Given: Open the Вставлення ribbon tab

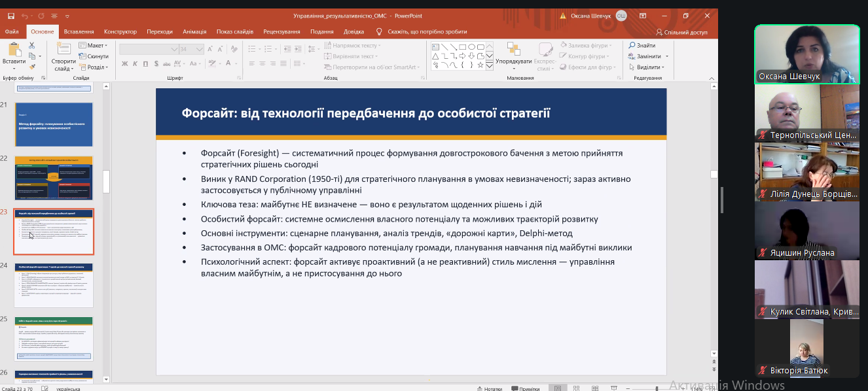Looking at the screenshot, I should [79, 31].
